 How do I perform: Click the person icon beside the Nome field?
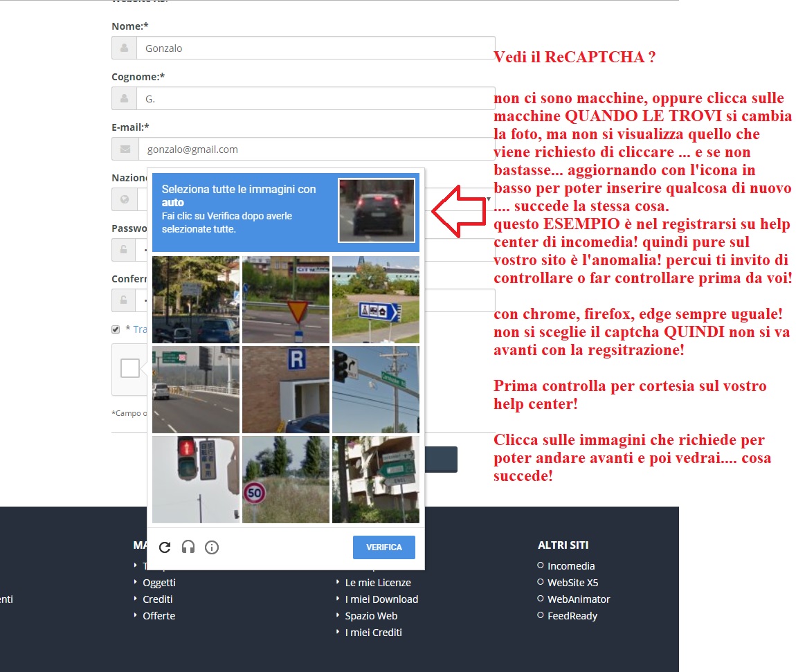(125, 48)
